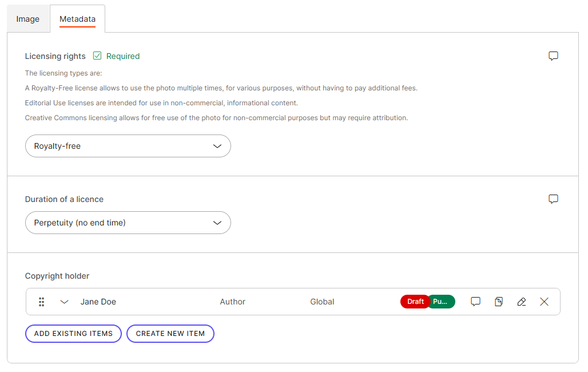Click the Global scope label on Jane Doe
The height and width of the screenshot is (372, 588).
click(x=322, y=302)
